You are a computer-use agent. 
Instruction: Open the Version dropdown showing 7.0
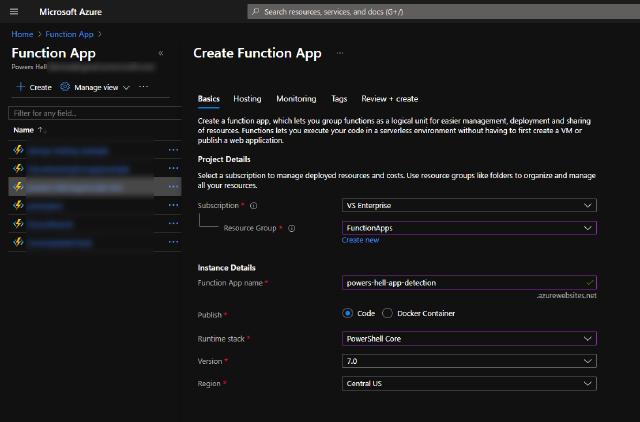[x=469, y=361]
